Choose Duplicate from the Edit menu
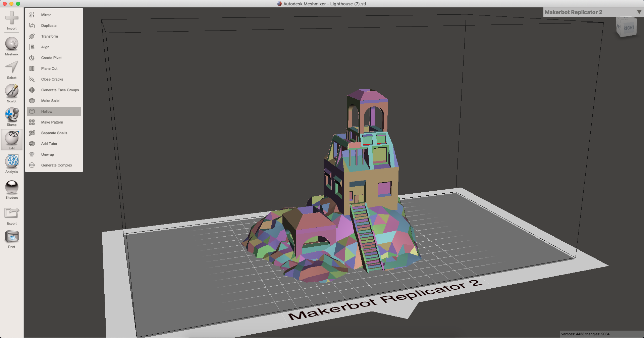Screen dimensions: 644x338 coord(54,26)
